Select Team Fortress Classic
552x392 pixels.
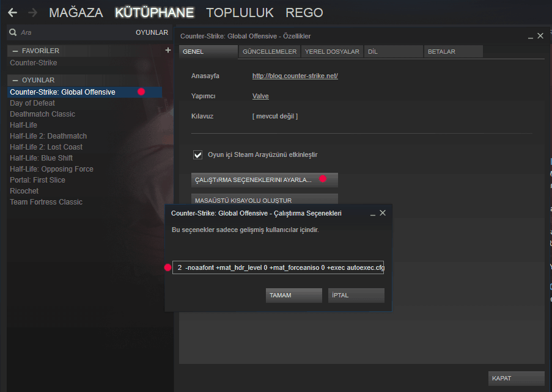pos(46,202)
